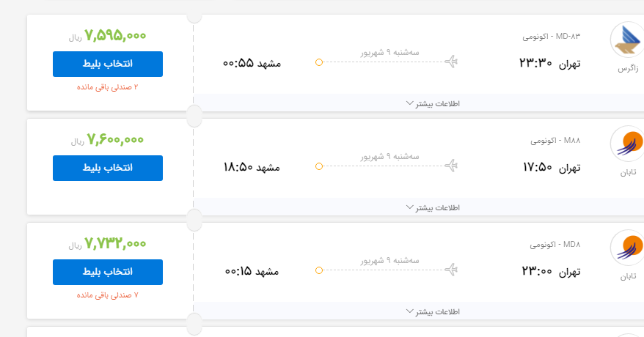644x337 pixels.
Task: Click the 7,732,000 rial price
Action: (x=115, y=243)
